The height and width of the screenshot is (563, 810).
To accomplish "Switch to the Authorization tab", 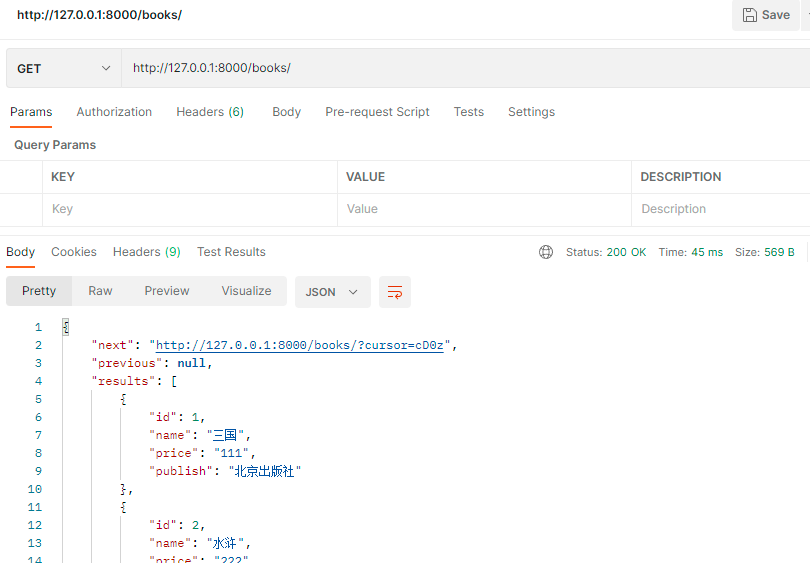I will coord(114,112).
